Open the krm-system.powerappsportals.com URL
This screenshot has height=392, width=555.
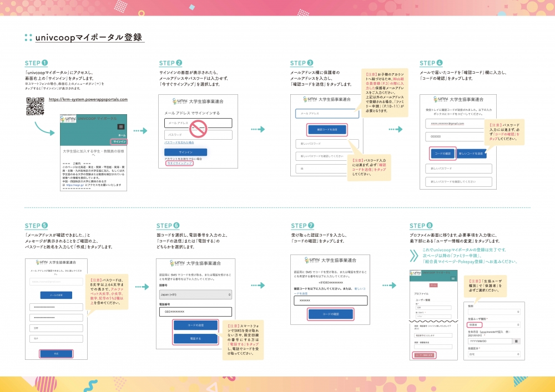(x=88, y=99)
